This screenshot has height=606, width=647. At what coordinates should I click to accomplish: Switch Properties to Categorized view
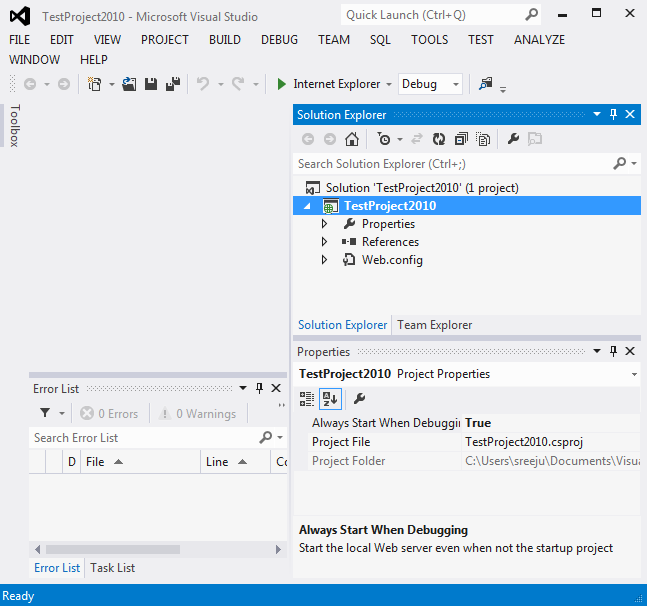pos(307,399)
